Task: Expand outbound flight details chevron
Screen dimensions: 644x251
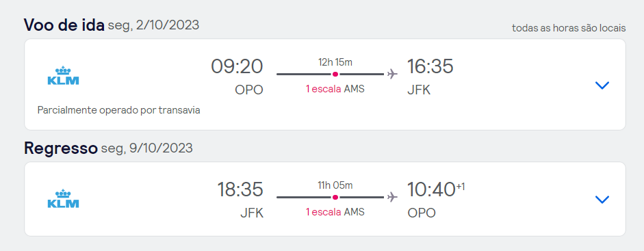Action: coord(602,85)
